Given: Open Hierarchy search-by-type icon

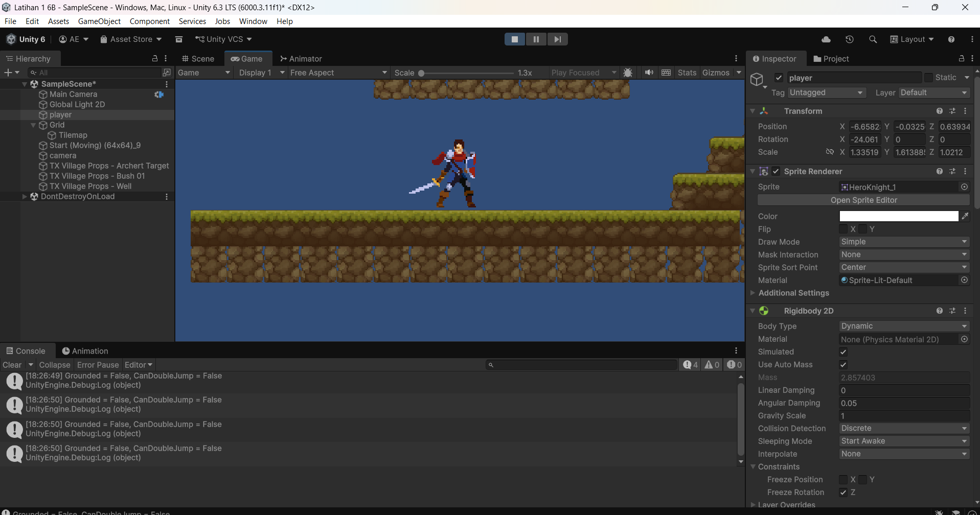Looking at the screenshot, I should pyautogui.click(x=167, y=73).
